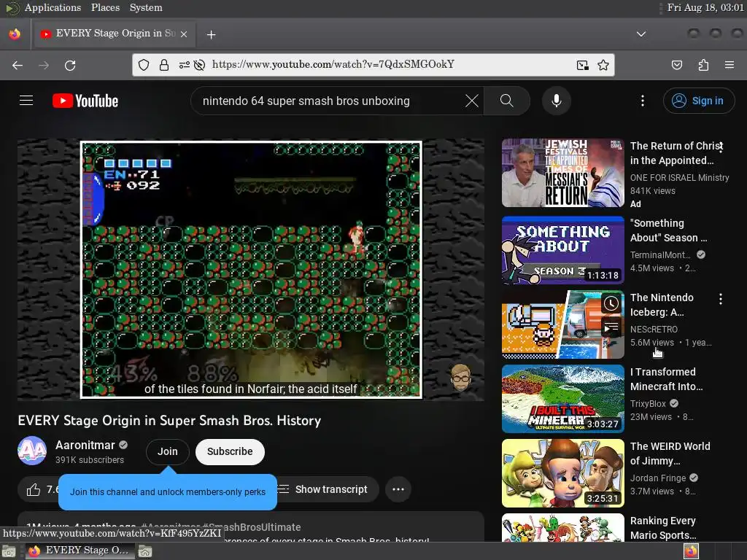Open the System menu
Image resolution: width=747 pixels, height=560 pixels.
146,7
